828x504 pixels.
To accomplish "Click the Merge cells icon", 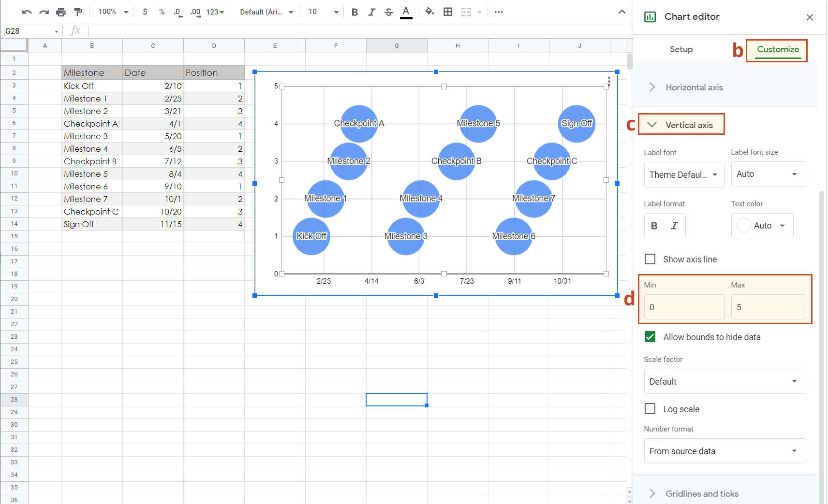I will [x=465, y=12].
